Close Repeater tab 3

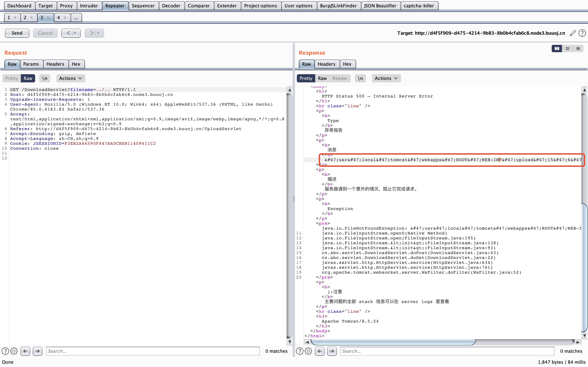tap(48, 18)
